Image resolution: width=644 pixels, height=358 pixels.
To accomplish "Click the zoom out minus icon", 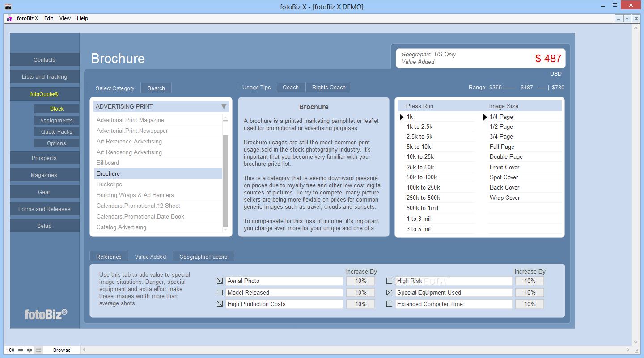I will click(x=21, y=350).
